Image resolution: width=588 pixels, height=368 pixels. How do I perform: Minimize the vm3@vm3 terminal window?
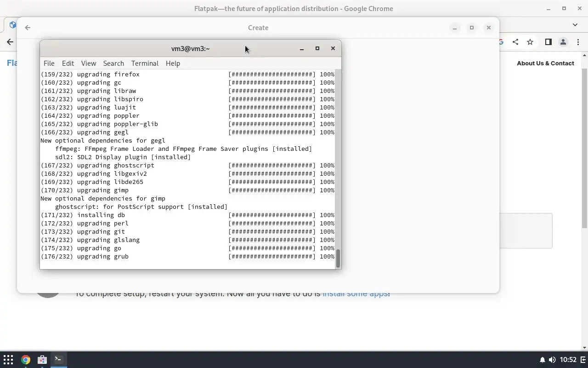pyautogui.click(x=302, y=48)
